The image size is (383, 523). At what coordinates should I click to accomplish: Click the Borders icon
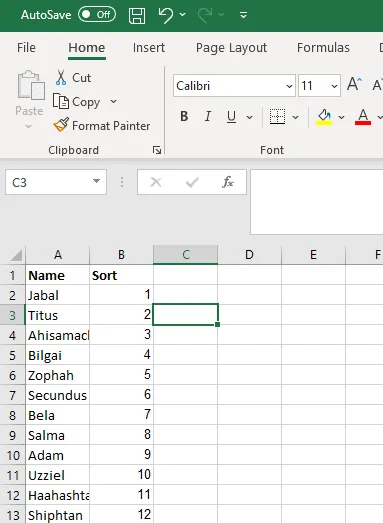(277, 117)
